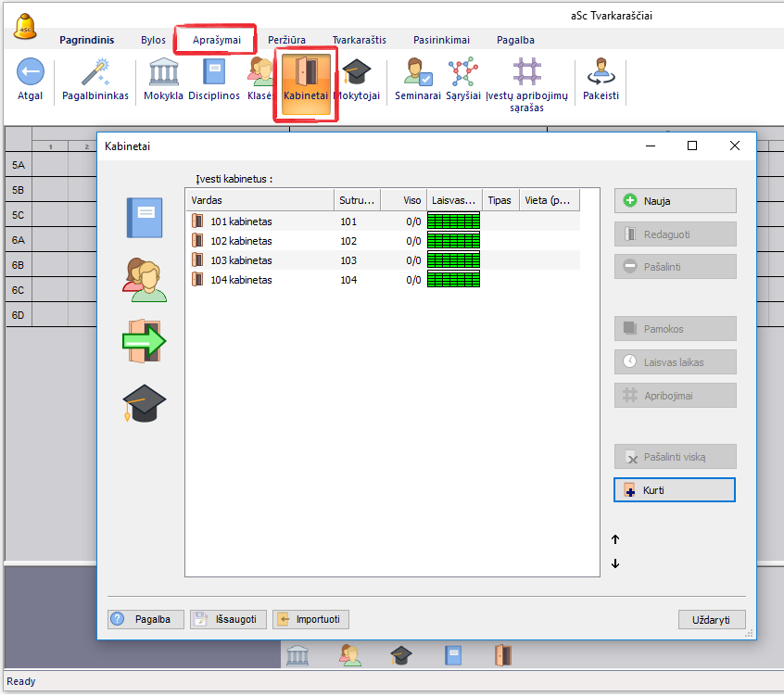
Task: Open the Pagrindinis tab
Action: 86,40
